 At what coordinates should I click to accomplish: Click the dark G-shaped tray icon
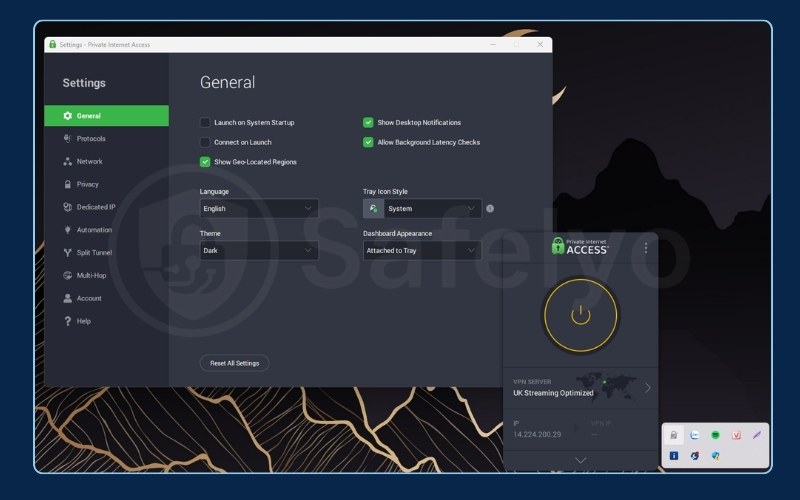pyautogui.click(x=694, y=456)
